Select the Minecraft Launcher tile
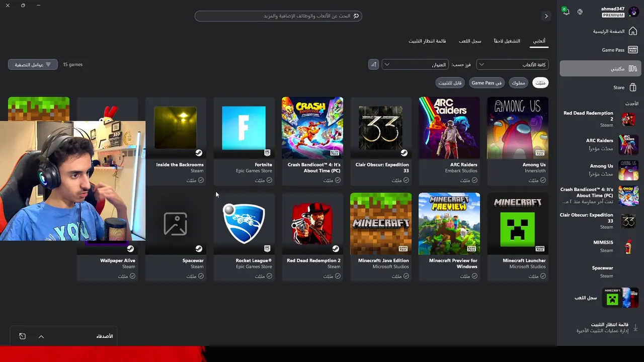644x362 pixels. [518, 237]
